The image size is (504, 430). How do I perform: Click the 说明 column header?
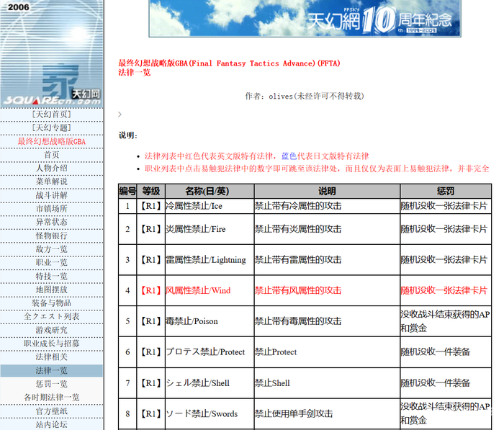[327, 191]
